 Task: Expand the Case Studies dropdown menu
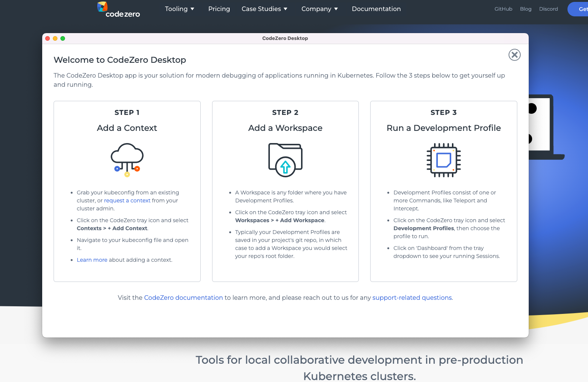pos(265,9)
